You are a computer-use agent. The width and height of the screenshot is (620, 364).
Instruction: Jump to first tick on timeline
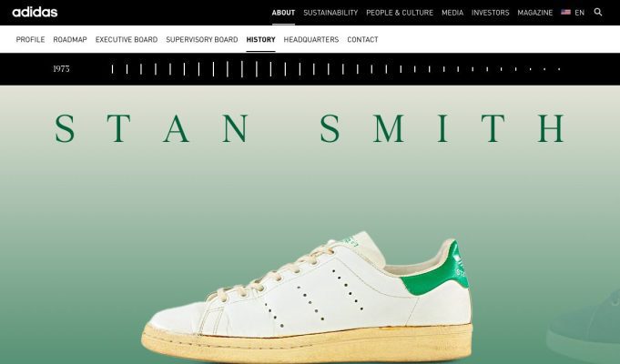(x=112, y=69)
